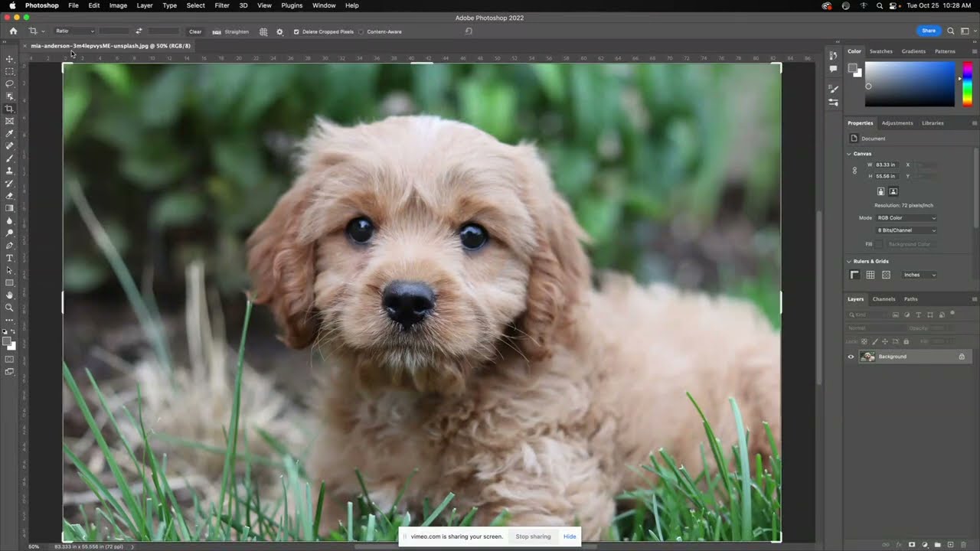The height and width of the screenshot is (551, 980).
Task: Open the Edit Toolbar three-dots menu
Action: (x=10, y=320)
